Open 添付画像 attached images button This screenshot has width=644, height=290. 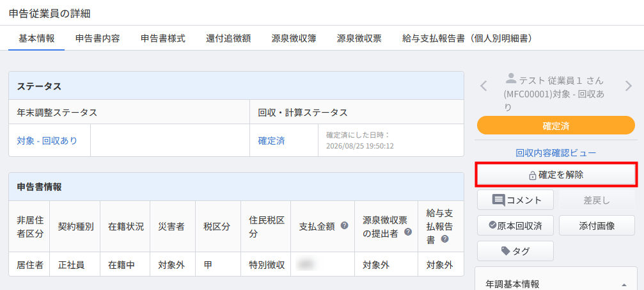point(597,225)
